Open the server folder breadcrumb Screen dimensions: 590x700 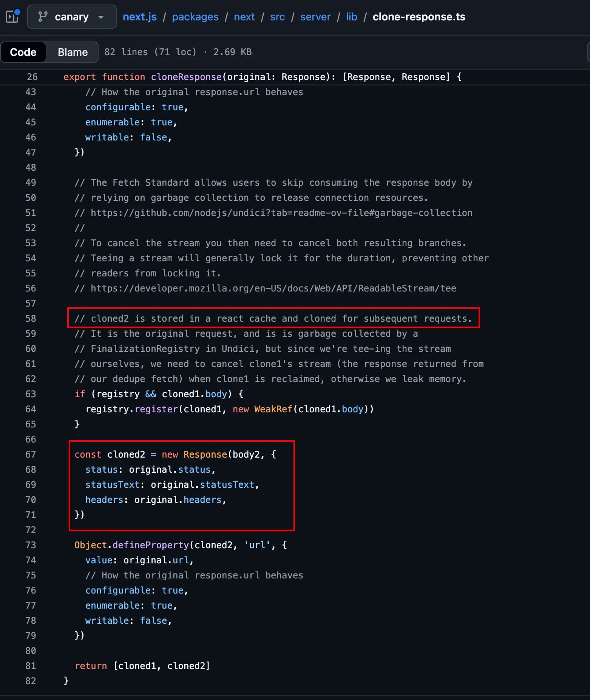[315, 17]
